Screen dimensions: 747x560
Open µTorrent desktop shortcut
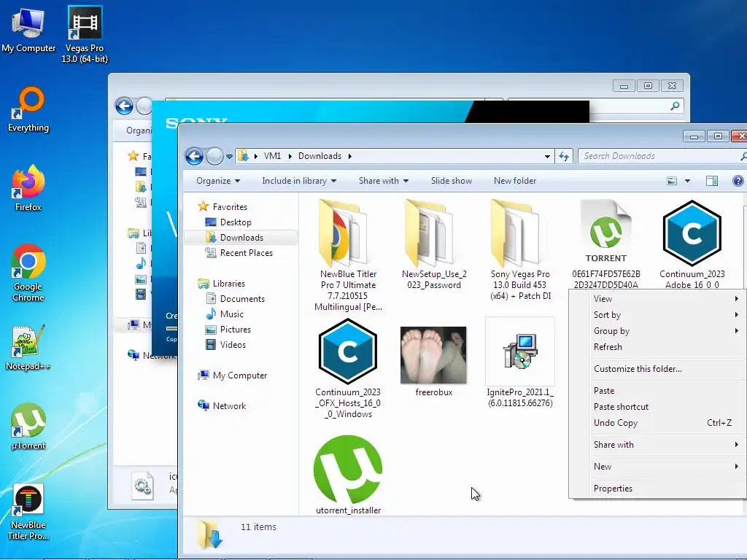28,427
